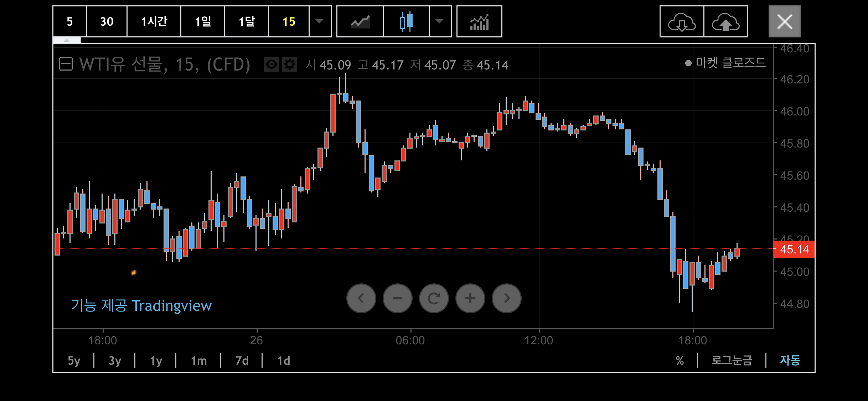Set the date range to 1d
The width and height of the screenshot is (868, 401).
(284, 360)
